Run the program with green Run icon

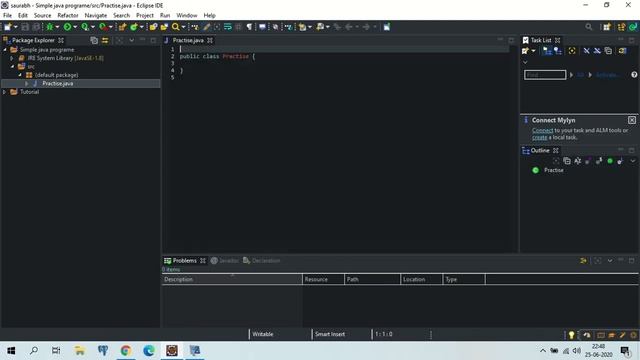coord(67,27)
